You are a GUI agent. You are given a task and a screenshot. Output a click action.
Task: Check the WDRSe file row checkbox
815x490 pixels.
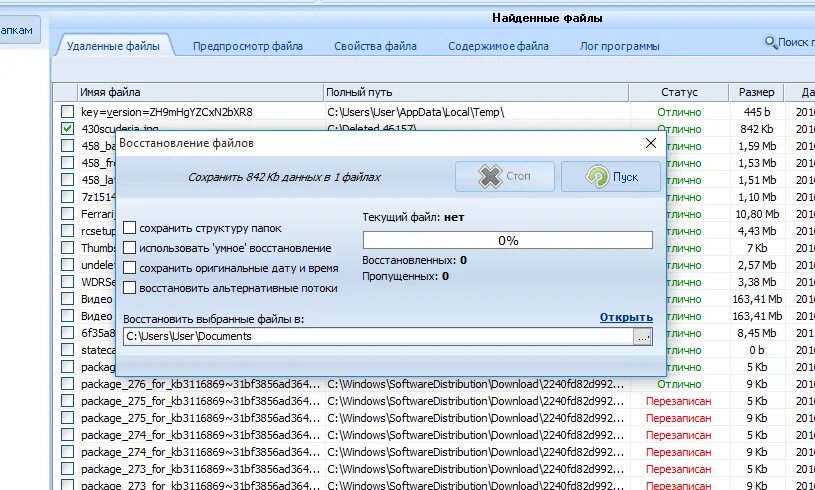pos(67,282)
